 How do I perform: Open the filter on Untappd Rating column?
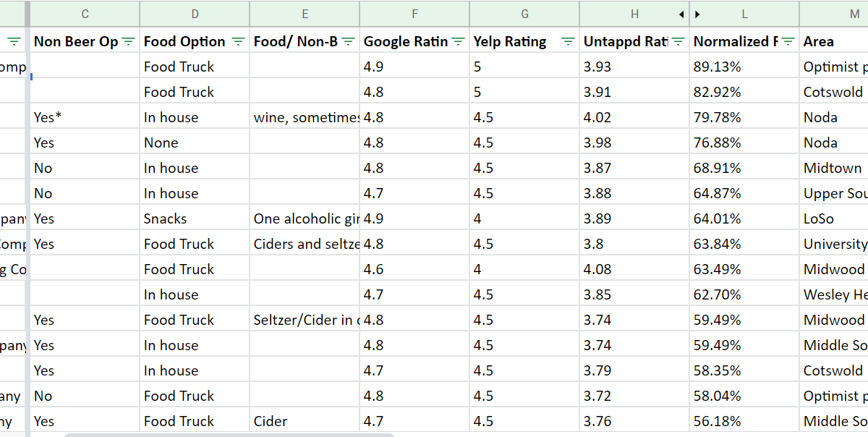pyautogui.click(x=677, y=41)
